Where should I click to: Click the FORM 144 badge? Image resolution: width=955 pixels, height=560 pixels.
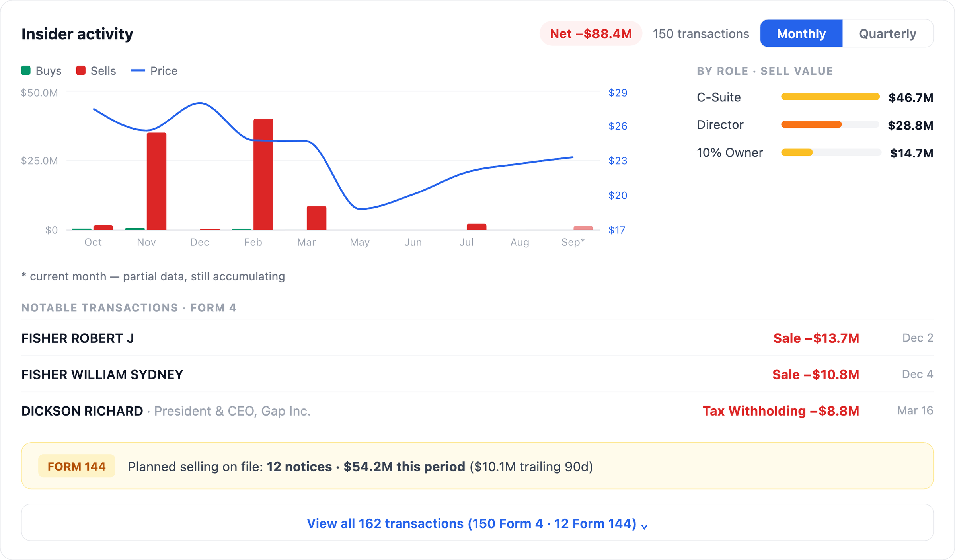tap(76, 466)
